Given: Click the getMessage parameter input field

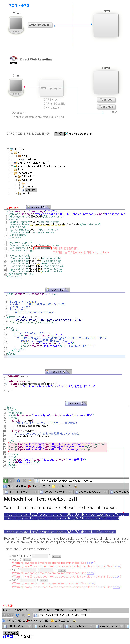Looking at the screenshot, I should click(x=40, y=556).
